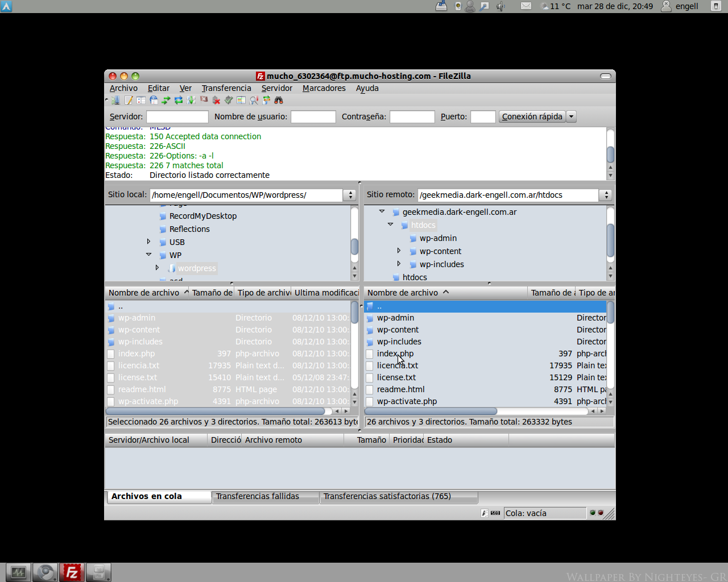Viewport: 728px width, 582px height.
Task: Click the Servidor/Archivo local queue header
Action: 156,440
